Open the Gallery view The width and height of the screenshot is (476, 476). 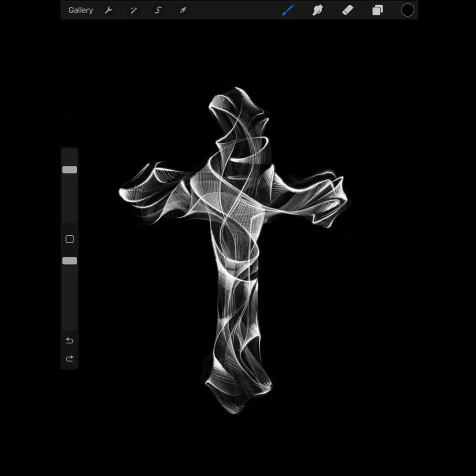[x=81, y=10]
